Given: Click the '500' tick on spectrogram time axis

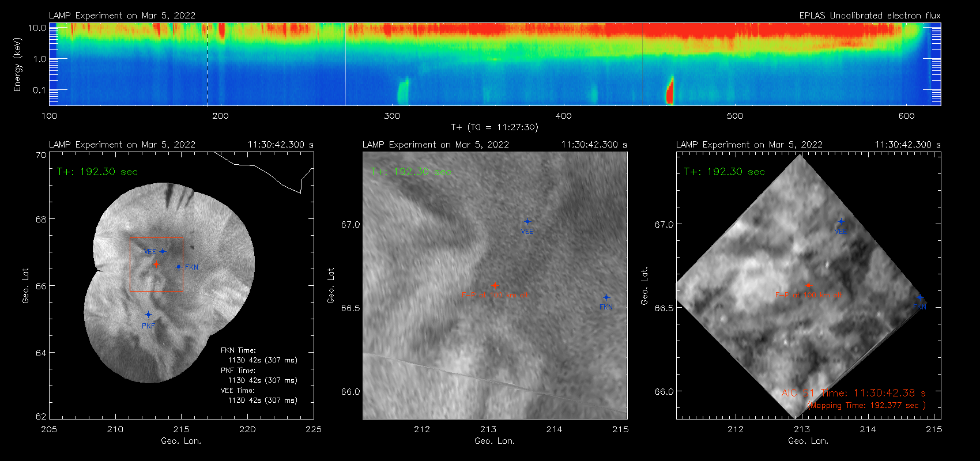Looking at the screenshot, I should [x=735, y=116].
